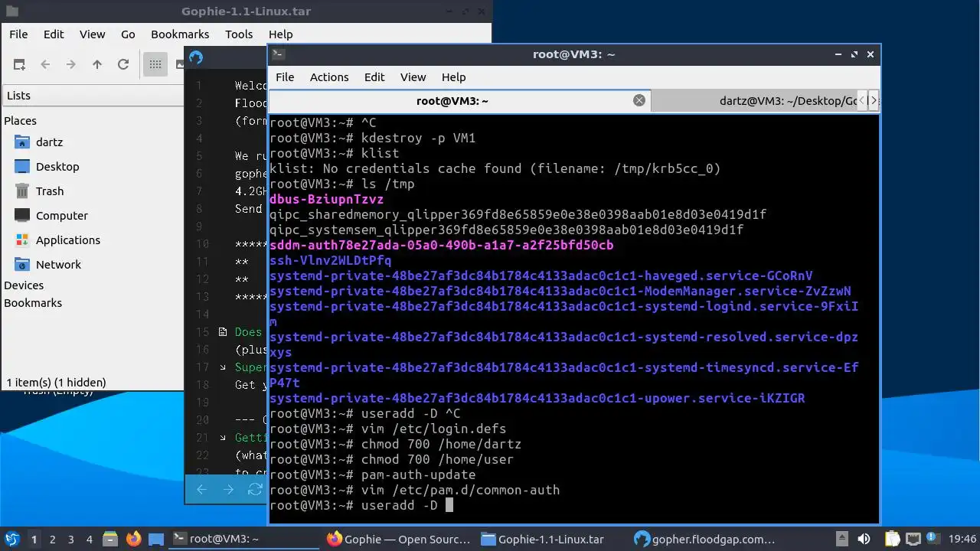Open the terminal's File menu
Screen dimensions: 980x551
click(x=285, y=77)
